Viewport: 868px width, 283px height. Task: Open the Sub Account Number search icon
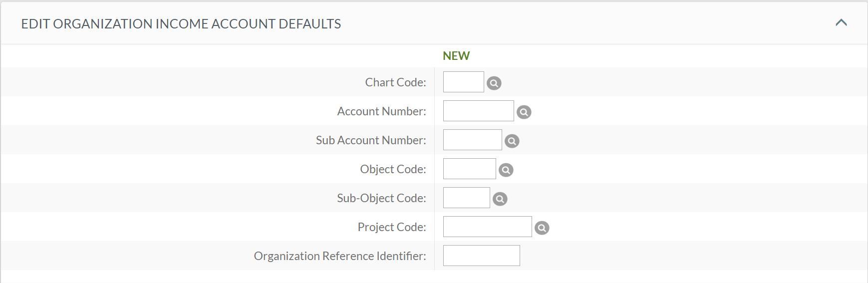coord(512,141)
